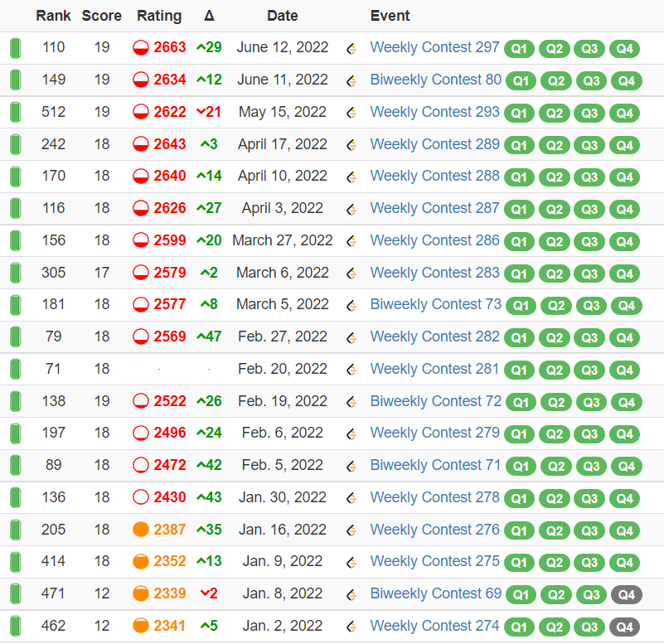Open the Q2 badge for Weekly Contest 278
This screenshot has width=664, height=644.
(x=555, y=498)
